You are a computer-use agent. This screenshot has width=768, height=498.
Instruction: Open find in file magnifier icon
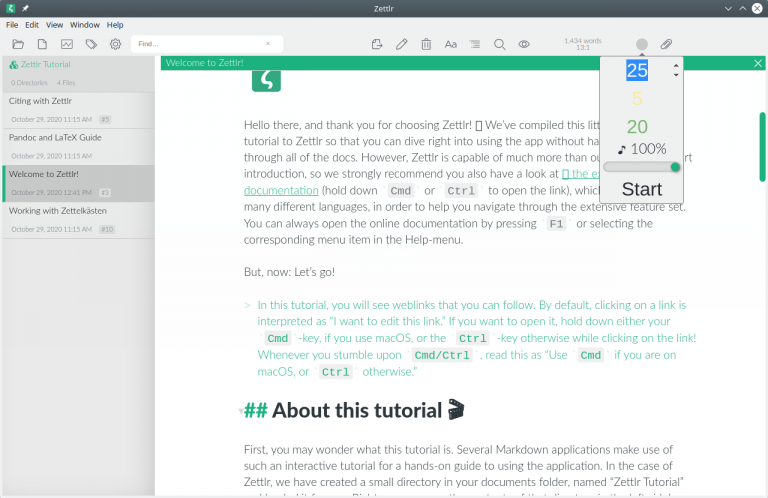pyautogui.click(x=500, y=44)
